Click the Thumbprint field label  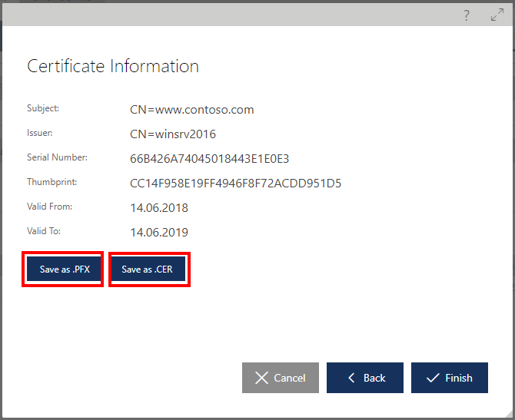(x=52, y=183)
